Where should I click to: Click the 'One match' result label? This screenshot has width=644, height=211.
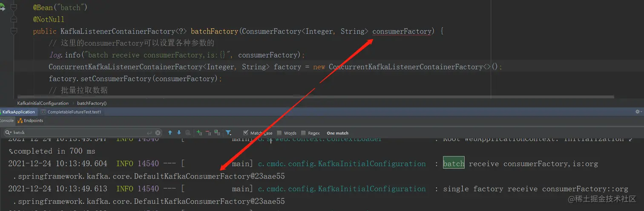point(337,133)
